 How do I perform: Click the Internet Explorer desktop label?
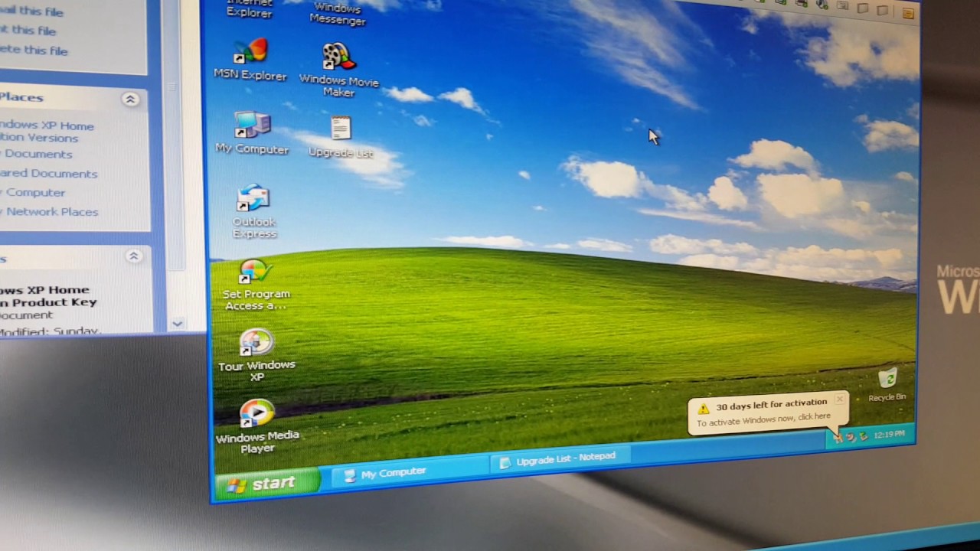click(x=250, y=8)
